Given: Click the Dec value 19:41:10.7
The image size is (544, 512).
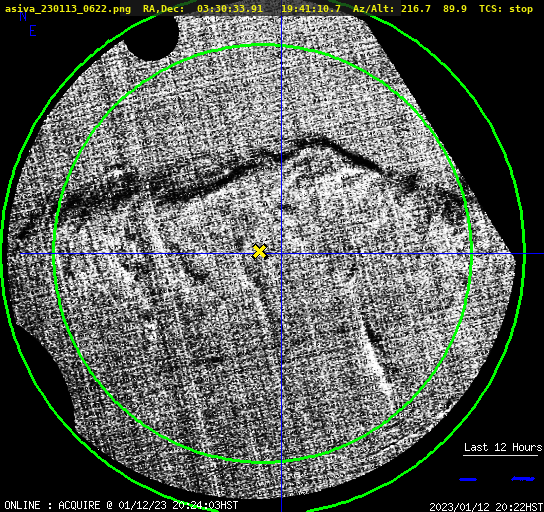Looking at the screenshot, I should click(x=311, y=8).
